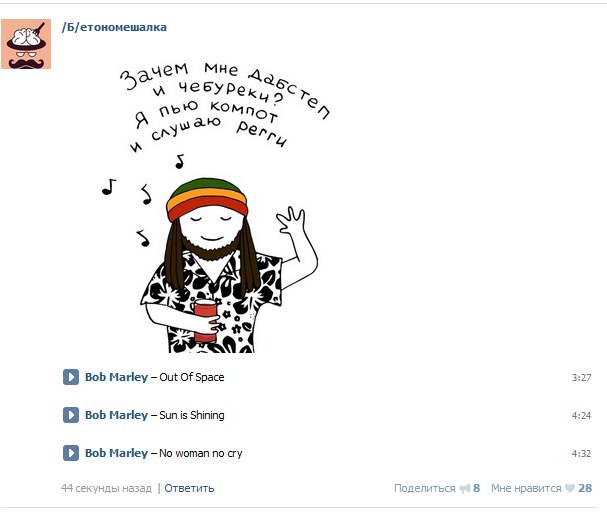
Task: Play No woman no cry track
Action: [x=71, y=453]
